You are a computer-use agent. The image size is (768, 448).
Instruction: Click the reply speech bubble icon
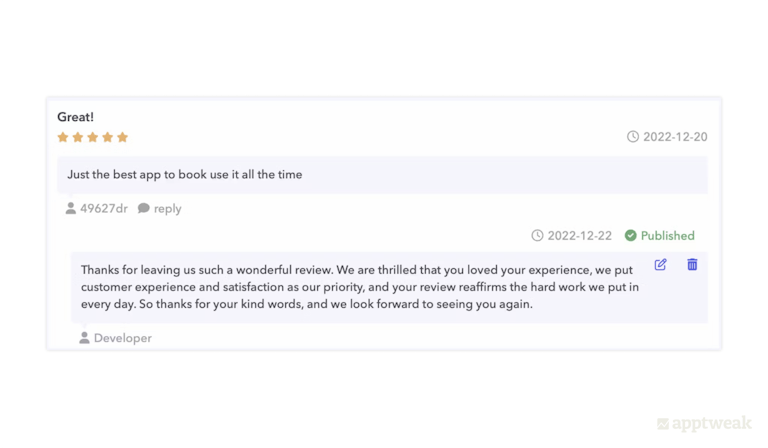coord(144,208)
